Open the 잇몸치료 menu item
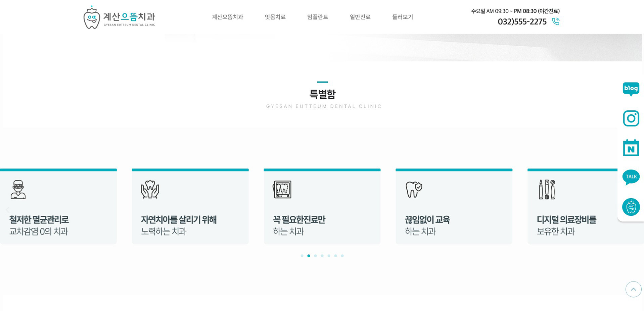 pyautogui.click(x=275, y=17)
